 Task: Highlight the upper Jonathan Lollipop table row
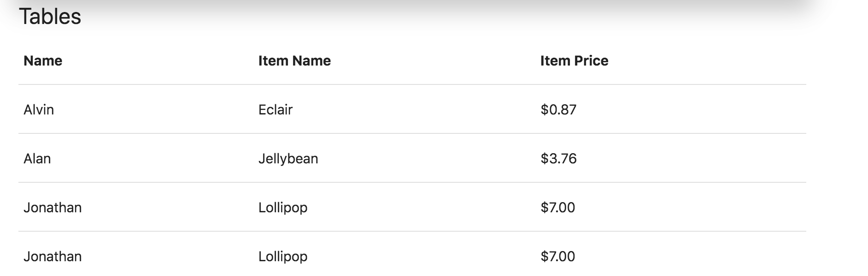(412, 208)
